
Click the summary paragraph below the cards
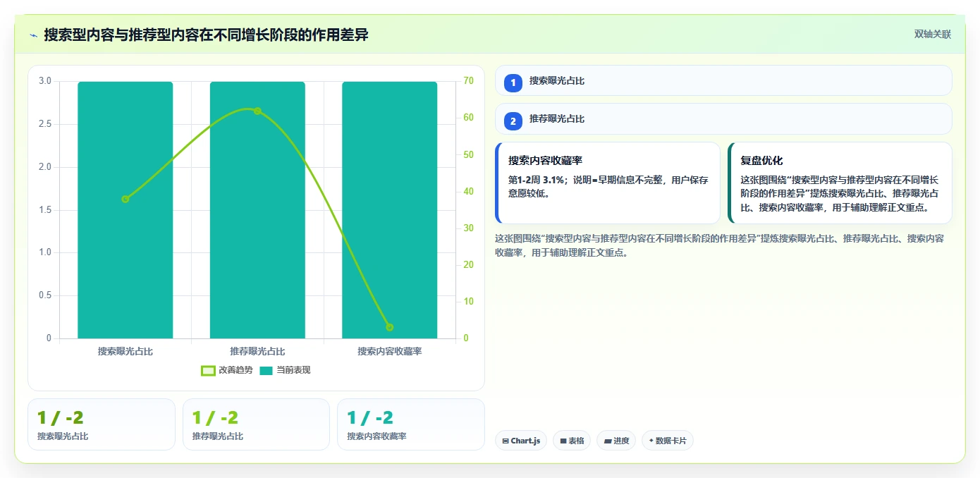[720, 245]
